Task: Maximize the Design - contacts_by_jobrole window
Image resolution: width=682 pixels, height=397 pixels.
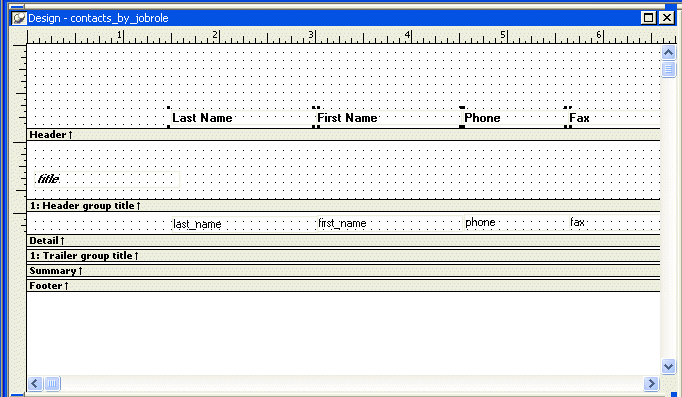Action: (x=648, y=18)
